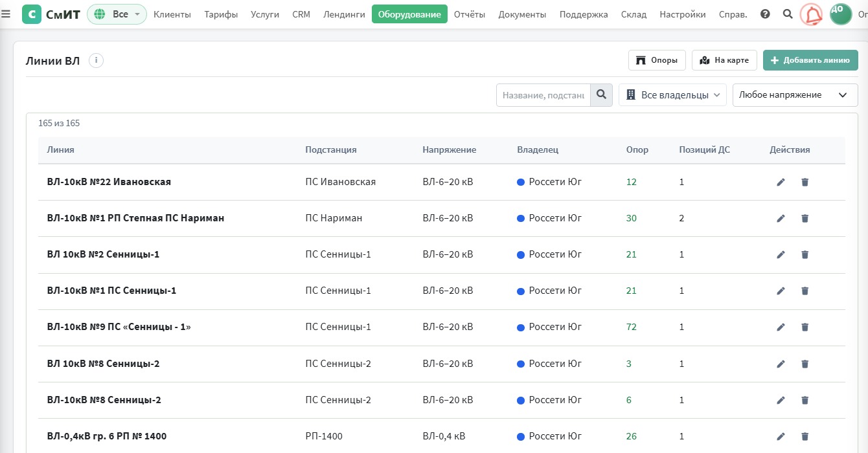Delete line ВЛ-10кВ №1 РП Степная ПС Нариман
The image size is (868, 453).
coord(805,219)
